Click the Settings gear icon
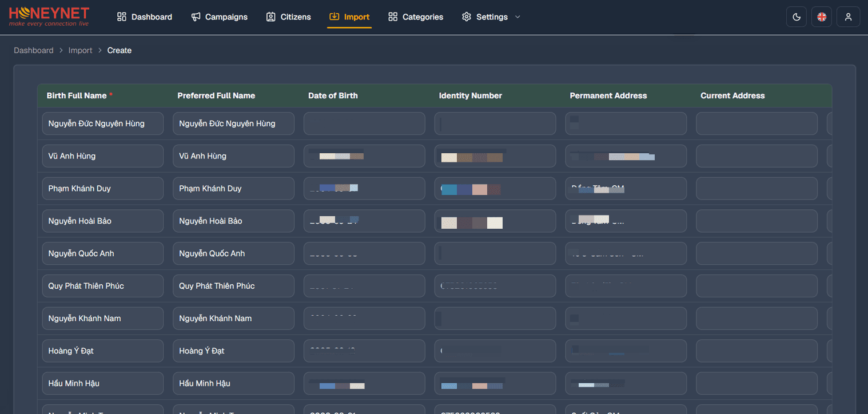This screenshot has width=868, height=414. pyautogui.click(x=467, y=17)
